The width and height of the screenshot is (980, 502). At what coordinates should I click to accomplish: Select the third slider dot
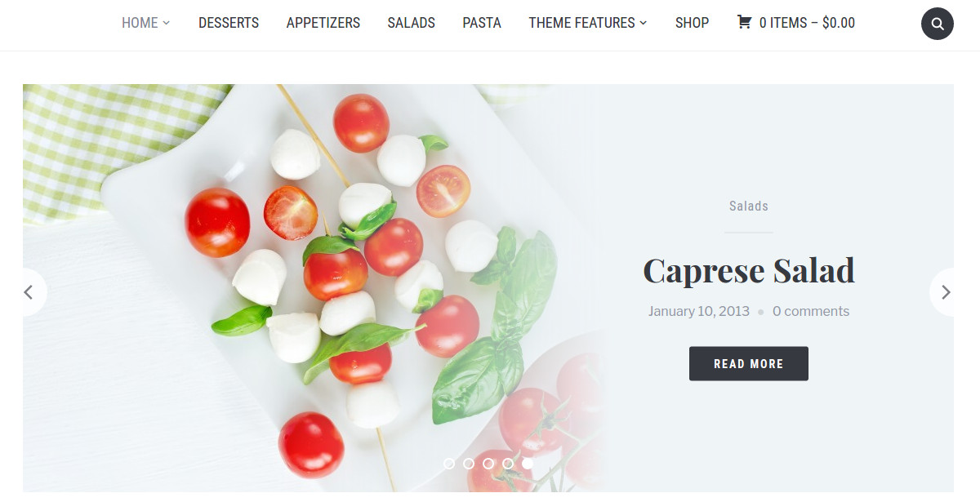click(x=488, y=464)
